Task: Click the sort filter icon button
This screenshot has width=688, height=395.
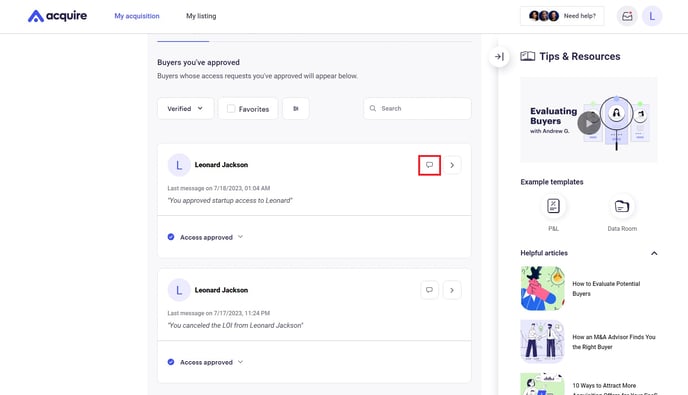Action: pos(296,108)
